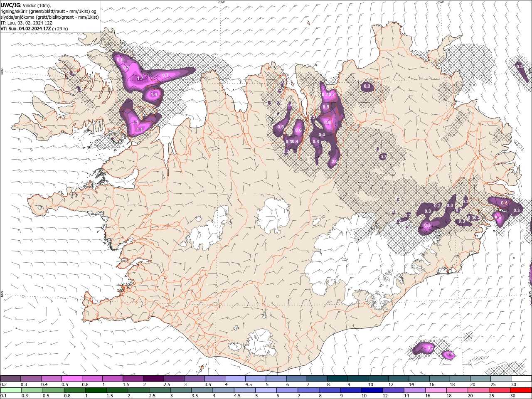Click the 3 grey-green rain legend swatch

[x=181, y=390]
